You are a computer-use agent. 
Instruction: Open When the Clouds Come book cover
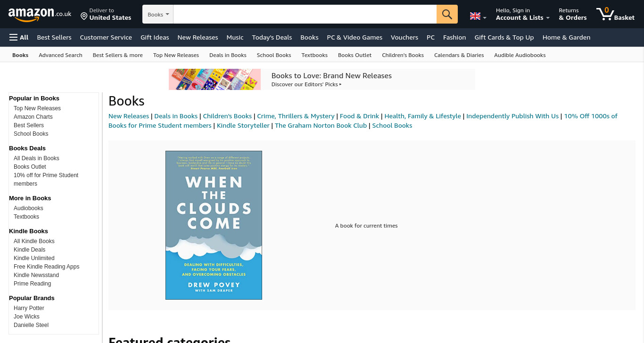click(214, 225)
